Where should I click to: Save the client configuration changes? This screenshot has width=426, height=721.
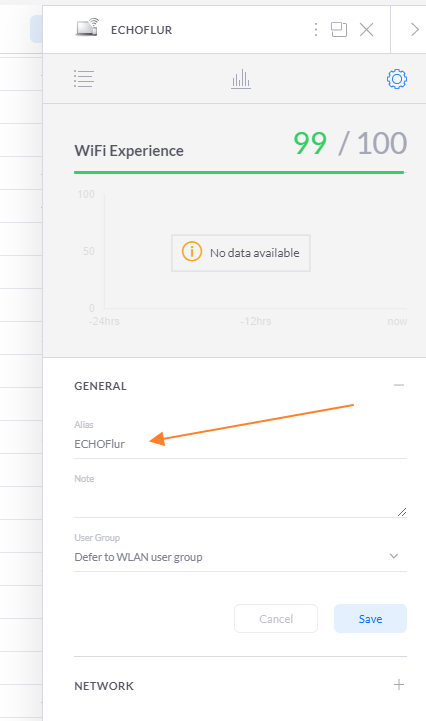point(370,619)
